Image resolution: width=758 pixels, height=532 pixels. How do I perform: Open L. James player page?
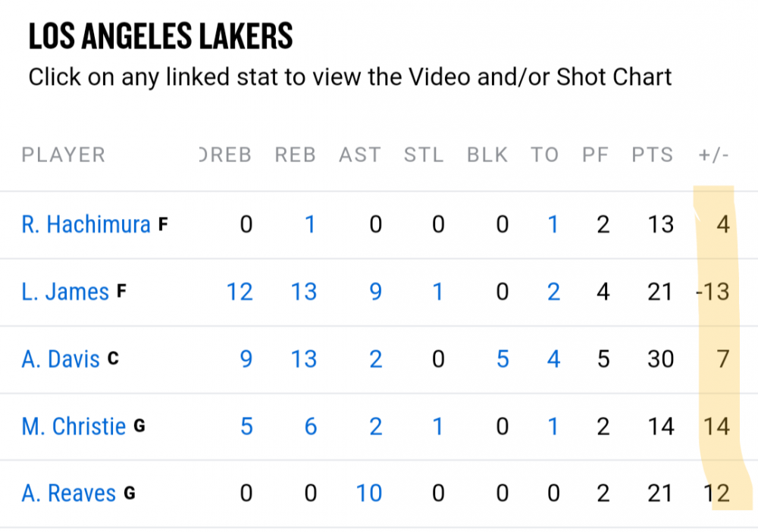[65, 292]
